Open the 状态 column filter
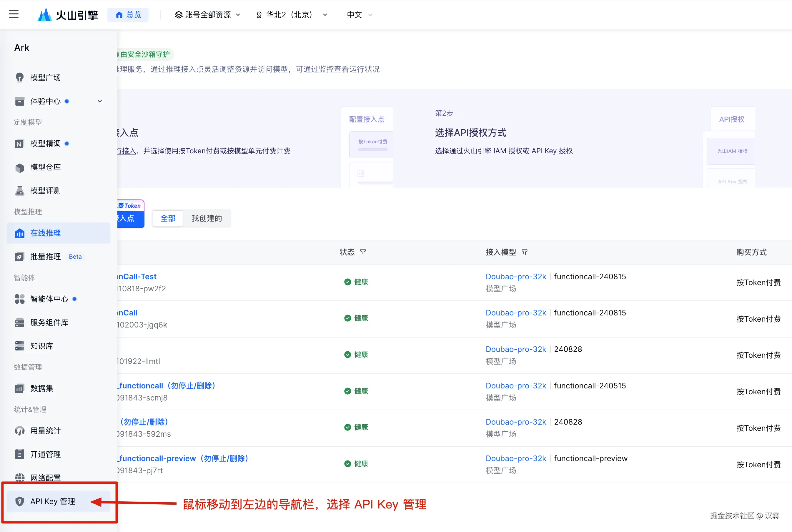The height and width of the screenshot is (532, 792). click(x=363, y=252)
